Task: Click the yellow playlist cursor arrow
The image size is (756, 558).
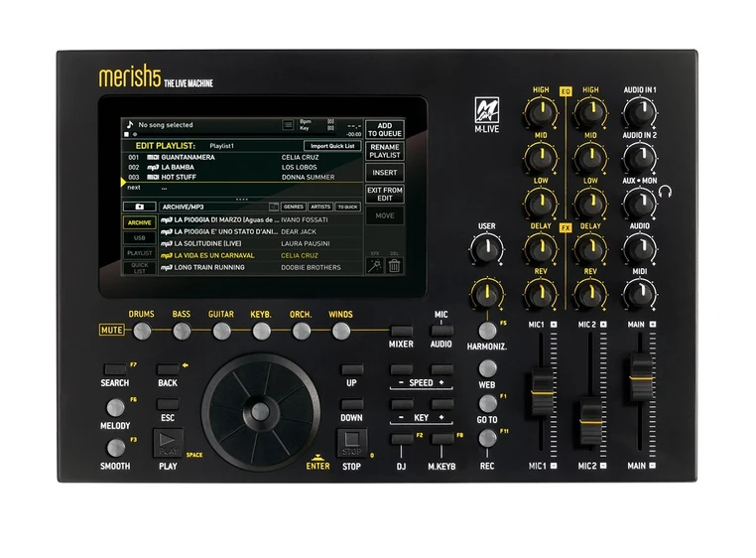Action: tap(123, 183)
